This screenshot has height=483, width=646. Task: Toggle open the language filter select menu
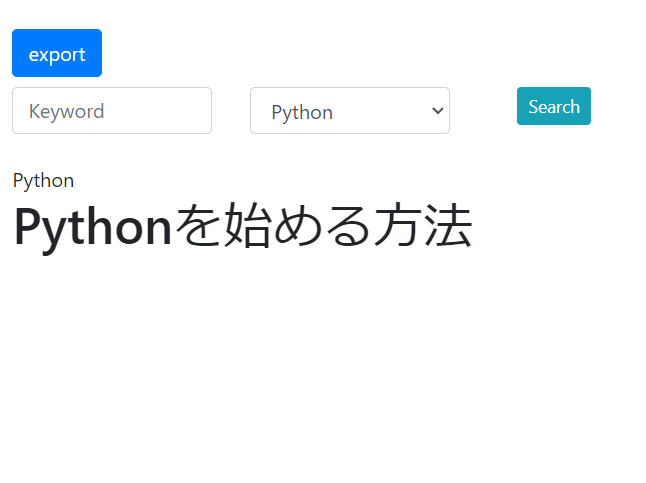pyautogui.click(x=349, y=111)
